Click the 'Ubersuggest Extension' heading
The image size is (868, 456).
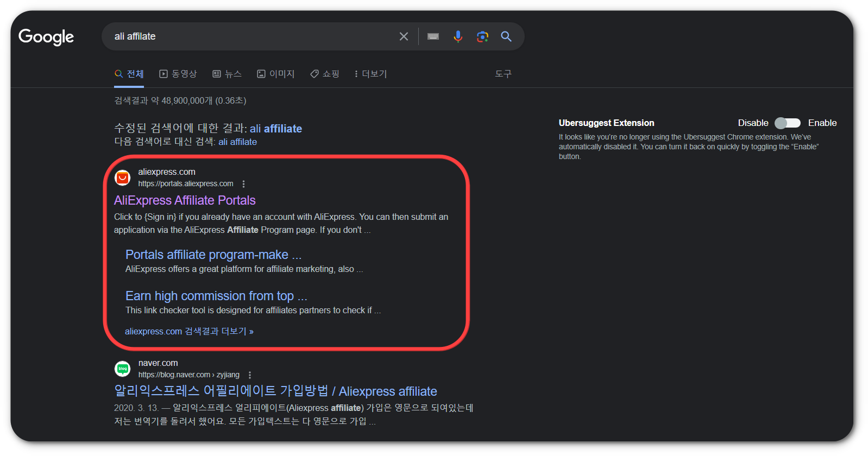(606, 123)
